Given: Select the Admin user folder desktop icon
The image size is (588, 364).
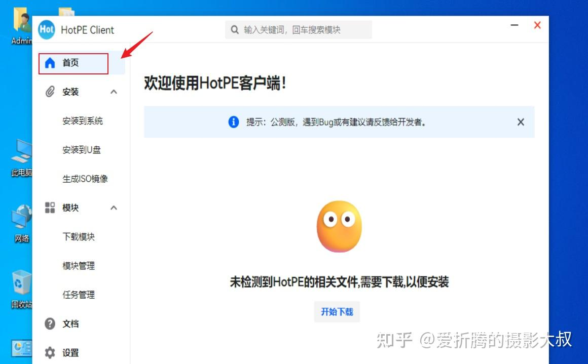Looking at the screenshot, I should click(21, 25).
